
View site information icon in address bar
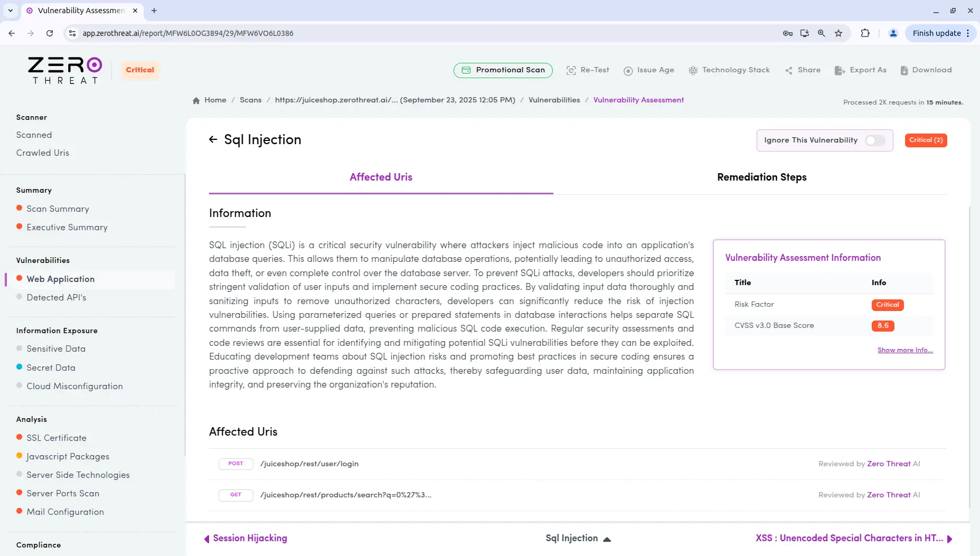(73, 33)
